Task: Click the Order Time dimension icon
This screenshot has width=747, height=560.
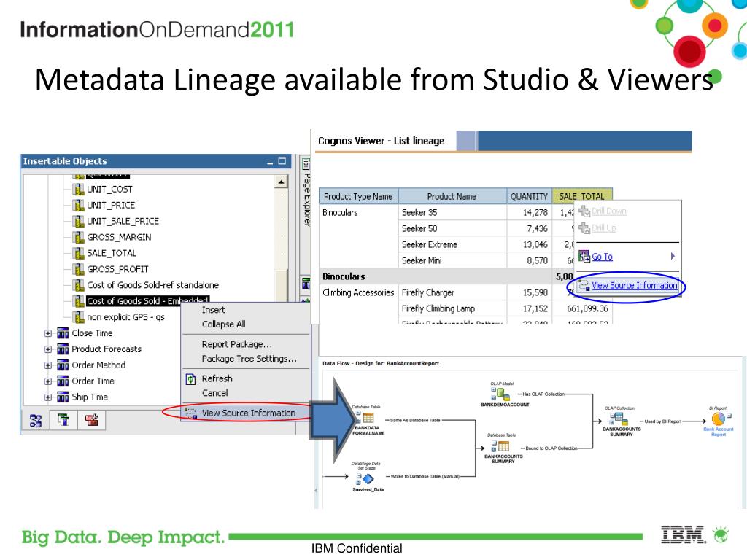Action: [63, 381]
